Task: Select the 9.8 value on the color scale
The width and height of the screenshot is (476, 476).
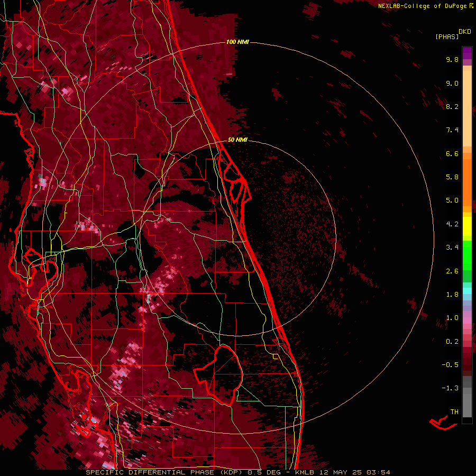Action: [452, 59]
